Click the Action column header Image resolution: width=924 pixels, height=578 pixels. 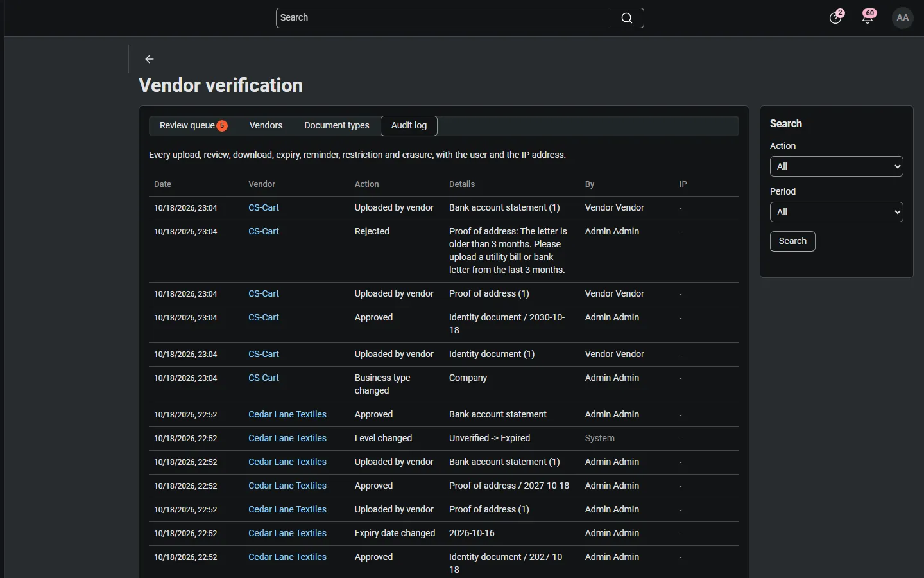coord(367,184)
